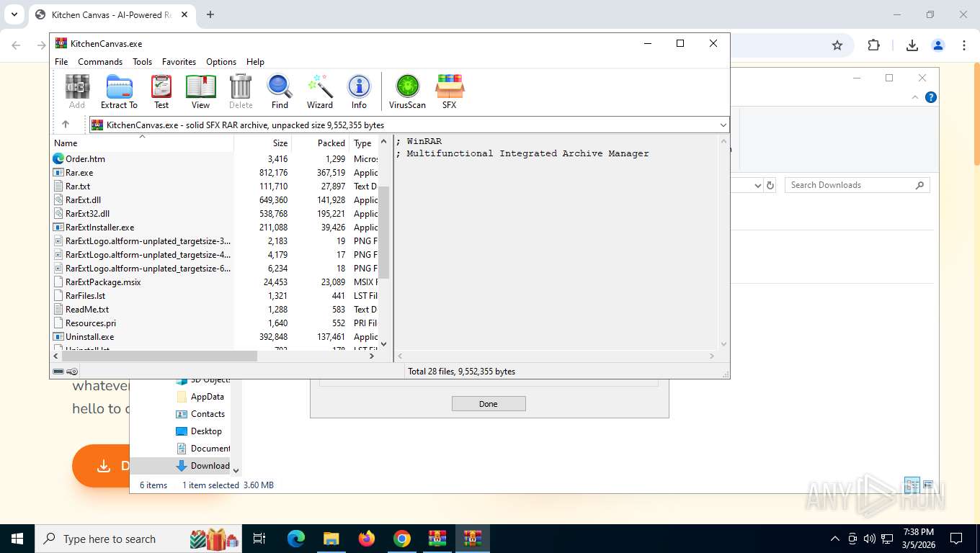
Task: Click the Extract To toolbar icon
Action: (x=119, y=91)
